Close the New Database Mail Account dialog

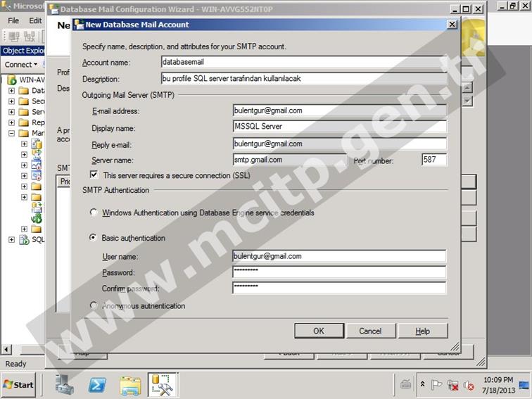click(452, 25)
